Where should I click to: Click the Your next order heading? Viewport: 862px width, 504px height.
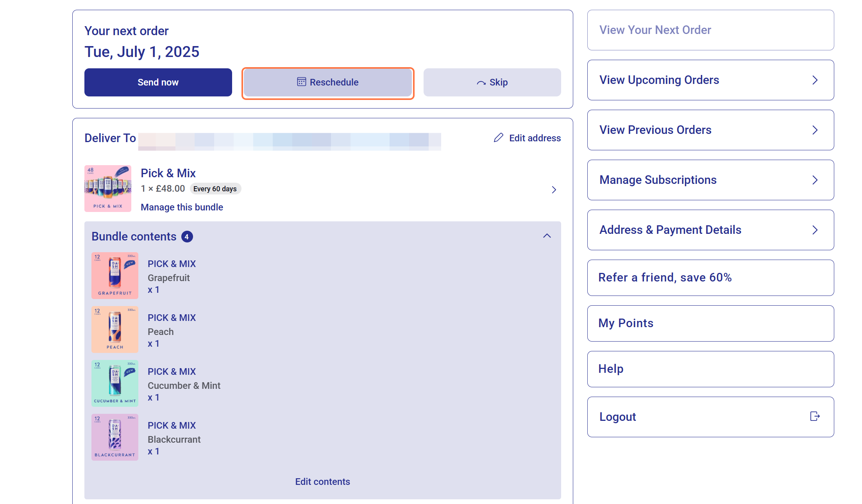pos(126,31)
